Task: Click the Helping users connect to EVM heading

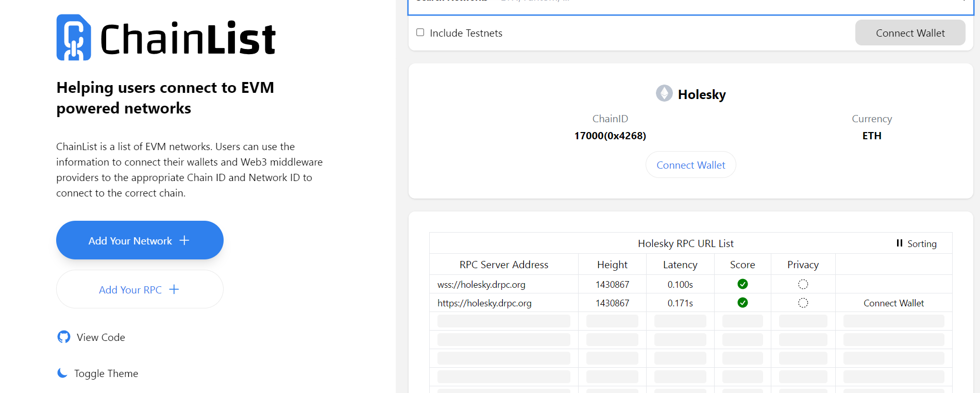Action: click(x=165, y=97)
